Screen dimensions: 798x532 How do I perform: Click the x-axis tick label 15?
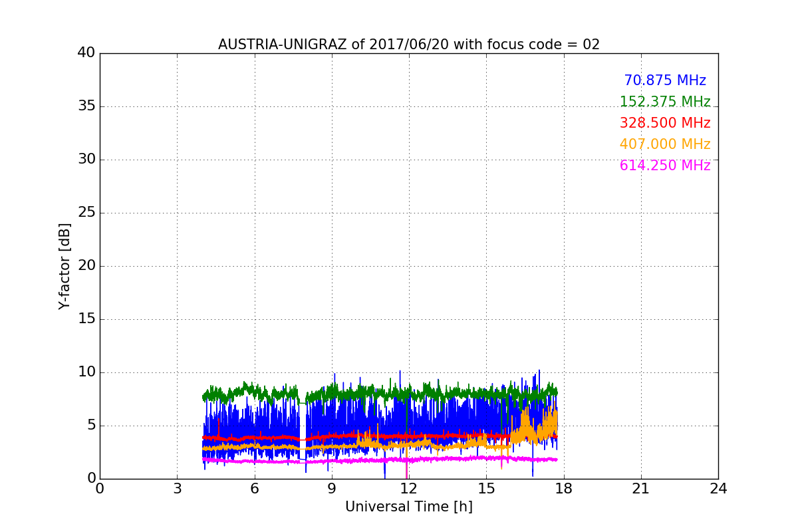tap(486, 489)
